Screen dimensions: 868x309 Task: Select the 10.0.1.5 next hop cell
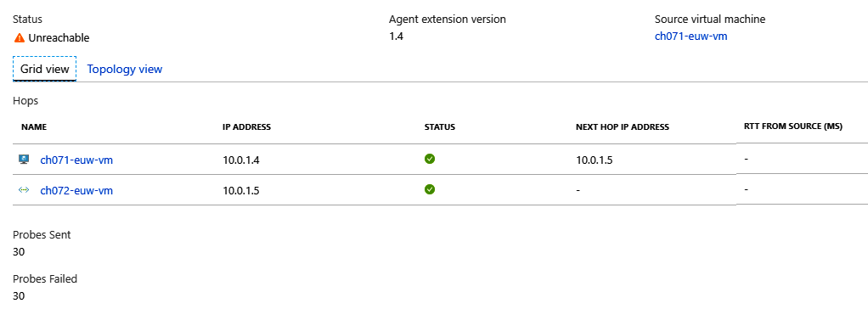click(x=595, y=160)
